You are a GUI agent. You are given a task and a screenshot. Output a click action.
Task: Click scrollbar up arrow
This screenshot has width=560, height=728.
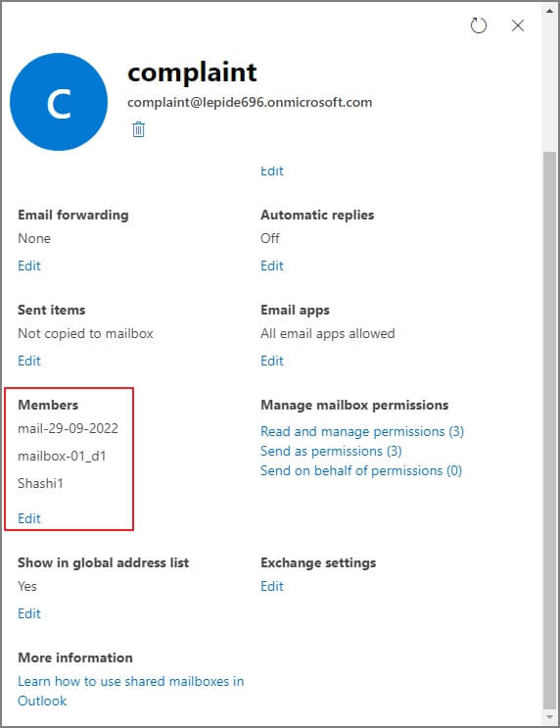[550, 11]
